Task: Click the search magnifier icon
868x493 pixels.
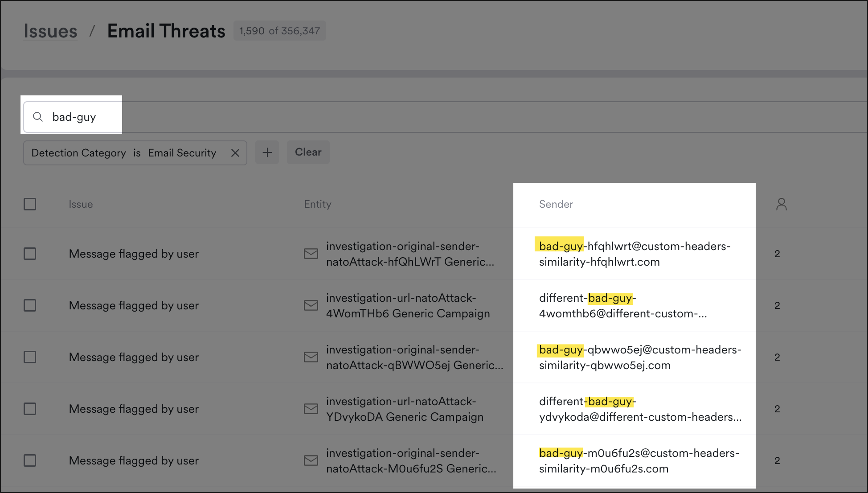Action: pos(38,117)
